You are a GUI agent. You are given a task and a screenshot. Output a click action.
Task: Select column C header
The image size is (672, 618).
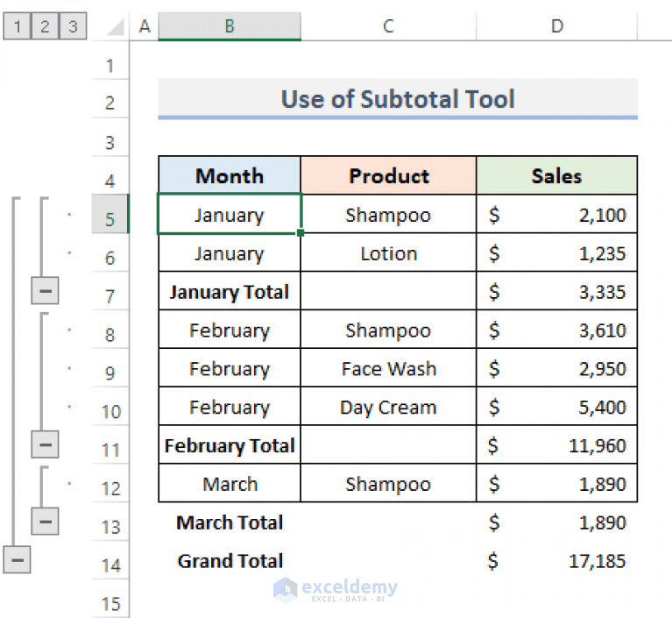(x=388, y=26)
